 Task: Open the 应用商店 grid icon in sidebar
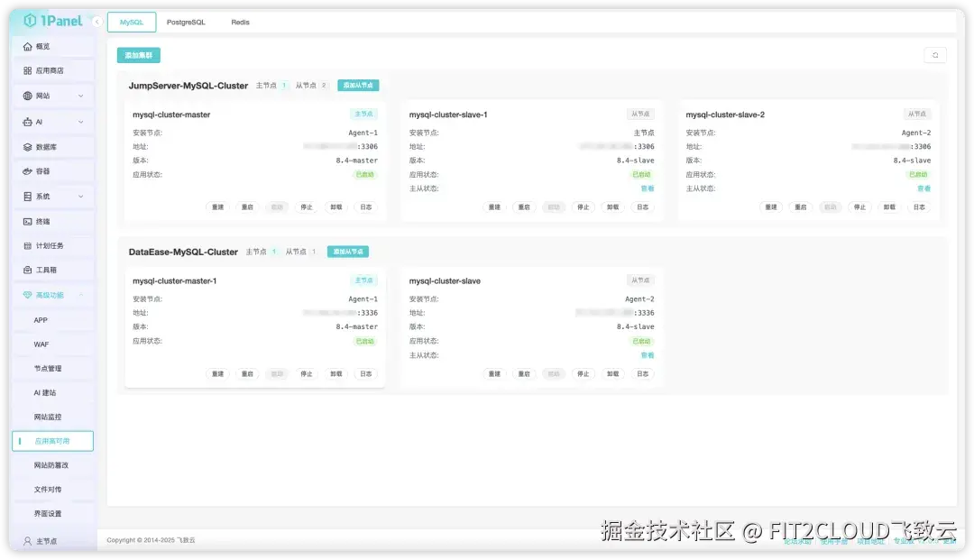pos(27,70)
